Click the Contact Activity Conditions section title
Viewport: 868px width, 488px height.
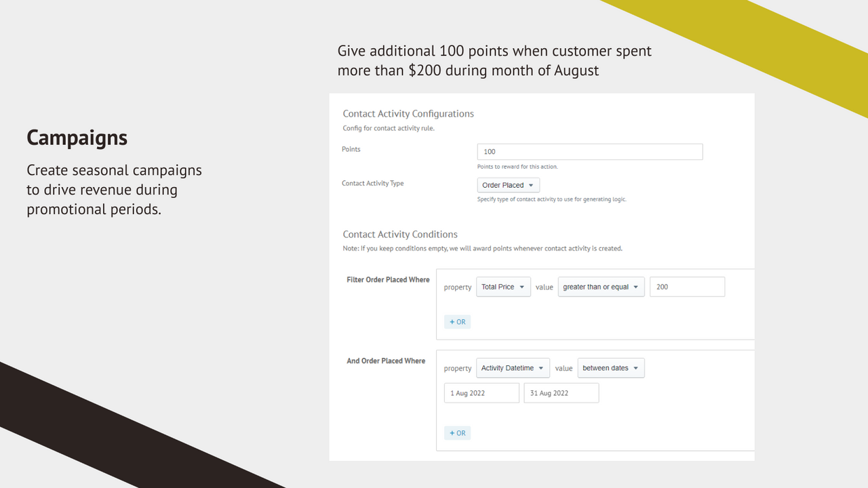click(x=400, y=234)
